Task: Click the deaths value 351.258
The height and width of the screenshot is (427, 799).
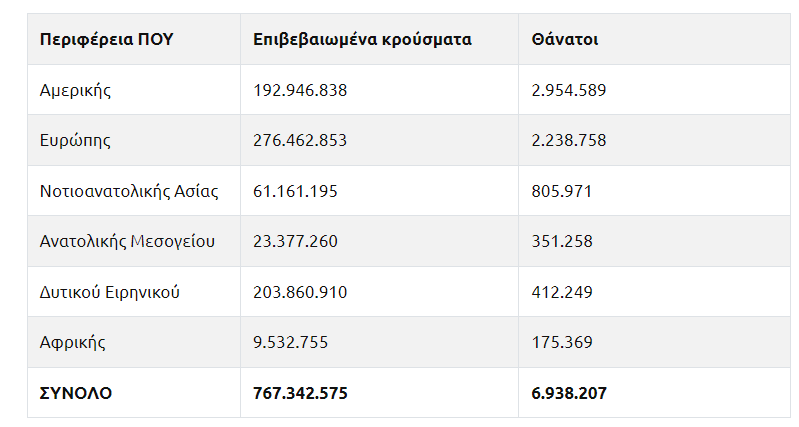Action: 562,241
